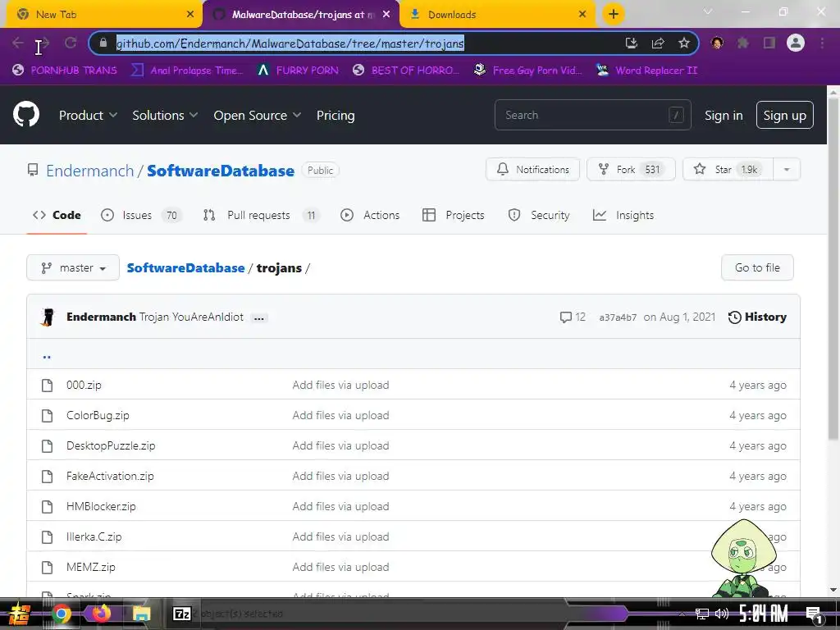Open the Word Replacer II bookmark
This screenshot has height=630, width=840.
[x=646, y=71]
